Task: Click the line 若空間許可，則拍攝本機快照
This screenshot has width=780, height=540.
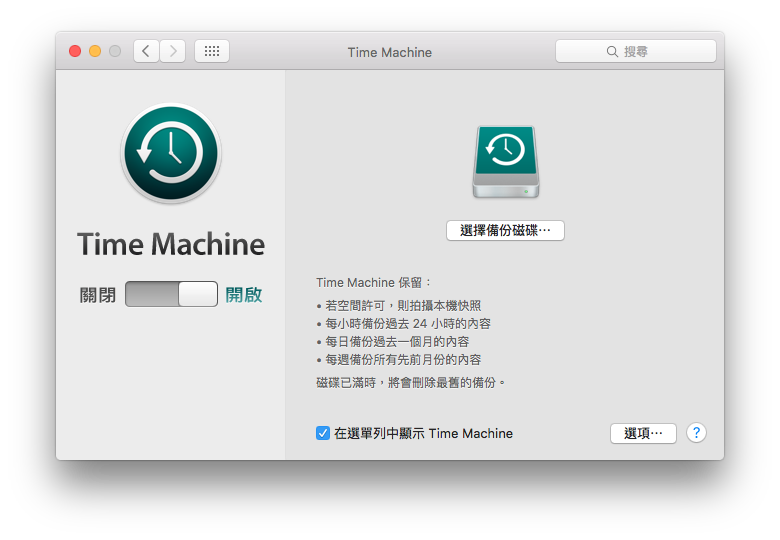Action: (x=403, y=305)
